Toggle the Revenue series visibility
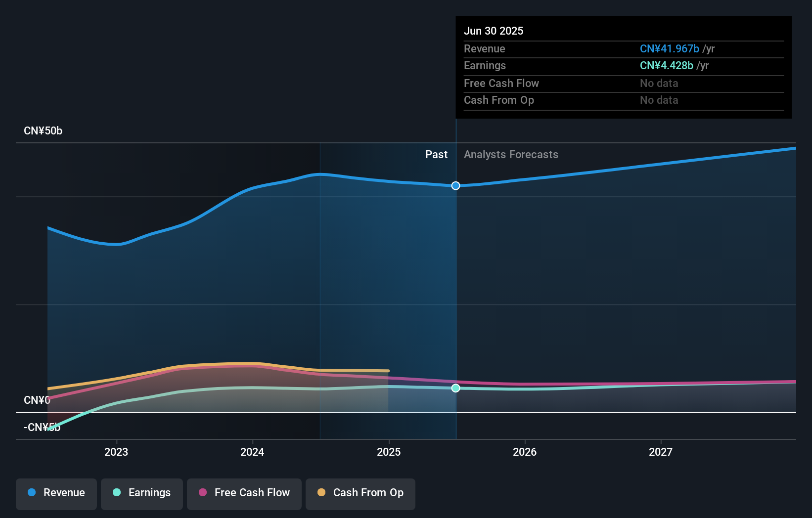 click(56, 493)
